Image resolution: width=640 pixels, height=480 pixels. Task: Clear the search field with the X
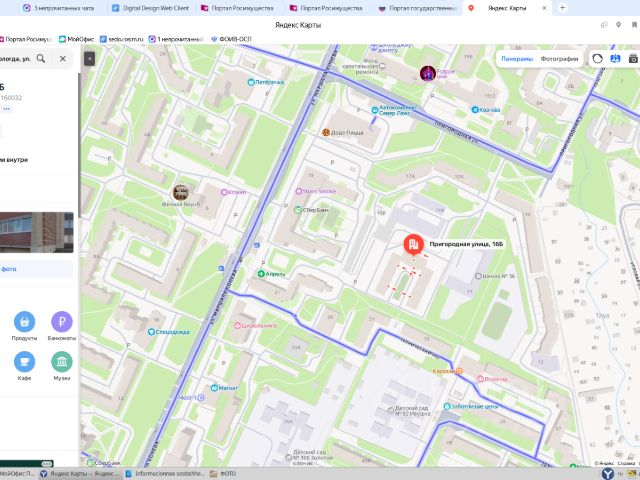point(62,59)
